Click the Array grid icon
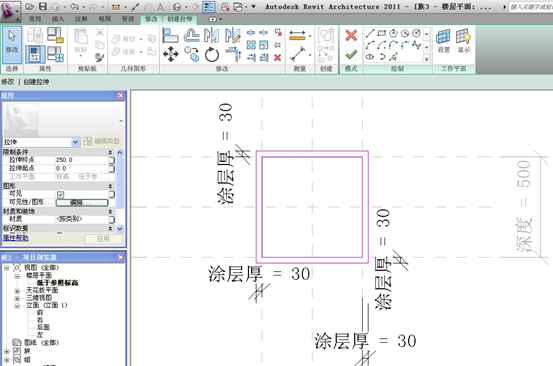 coord(251,45)
